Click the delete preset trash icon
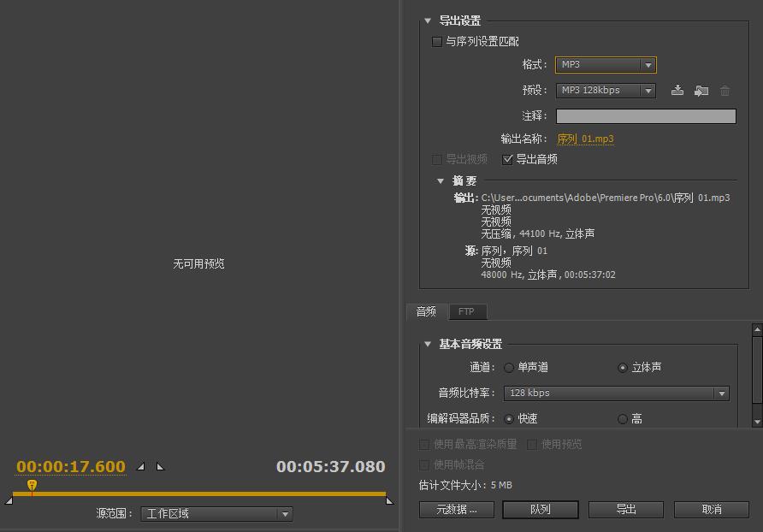763x532 pixels. coord(725,90)
